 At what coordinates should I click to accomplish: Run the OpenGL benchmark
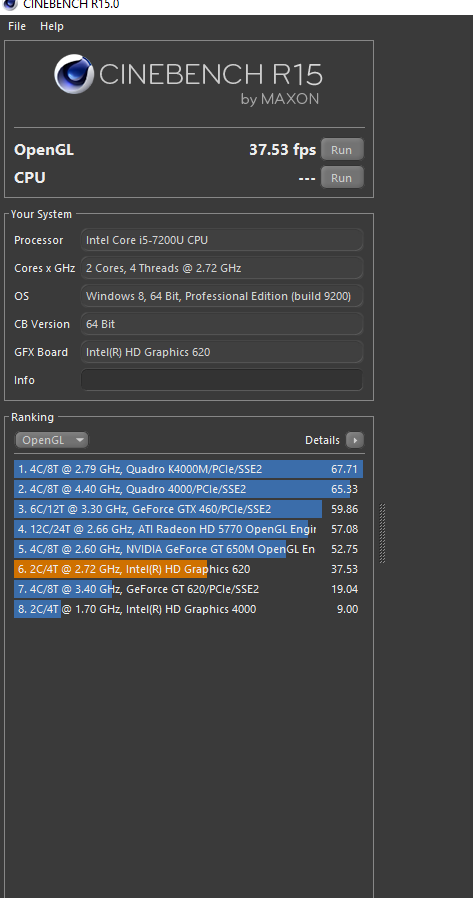pos(341,150)
